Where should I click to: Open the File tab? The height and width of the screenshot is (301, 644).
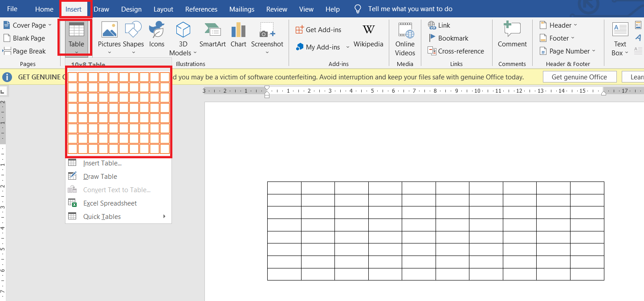[x=12, y=9]
